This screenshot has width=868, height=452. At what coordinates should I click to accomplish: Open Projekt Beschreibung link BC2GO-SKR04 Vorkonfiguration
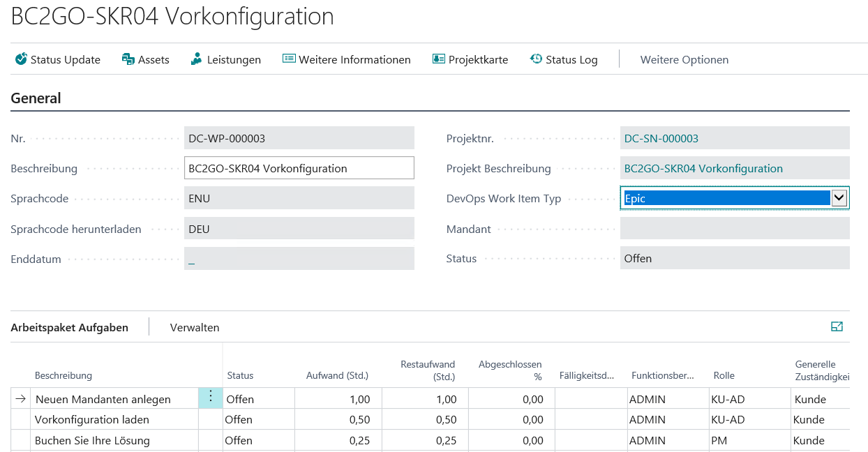click(703, 168)
